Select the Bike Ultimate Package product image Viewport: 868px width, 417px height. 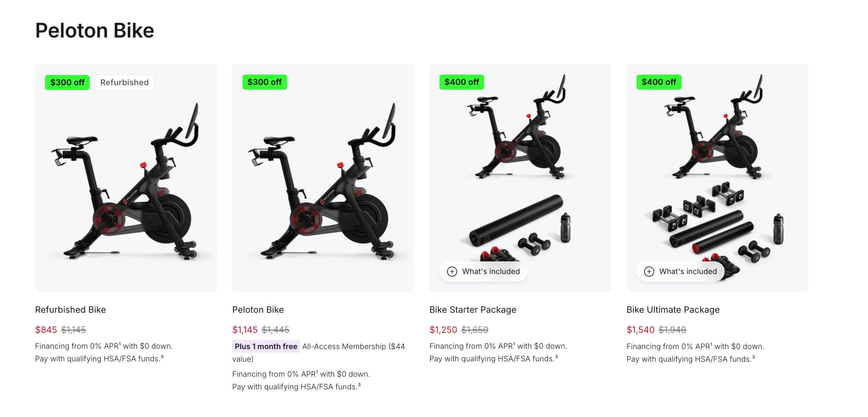(x=717, y=166)
